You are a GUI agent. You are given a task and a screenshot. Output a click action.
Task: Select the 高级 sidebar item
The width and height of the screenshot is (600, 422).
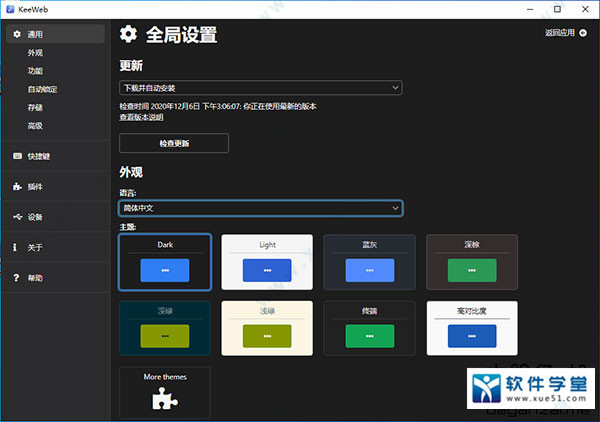tap(35, 125)
